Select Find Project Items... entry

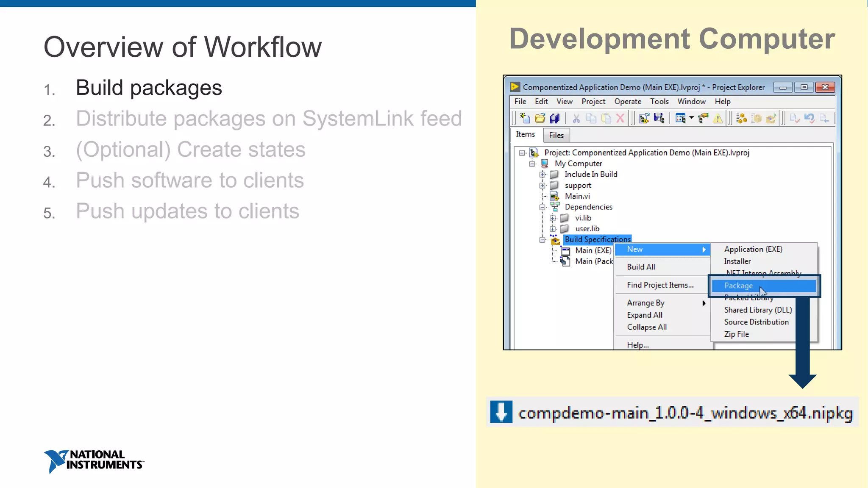[662, 285]
